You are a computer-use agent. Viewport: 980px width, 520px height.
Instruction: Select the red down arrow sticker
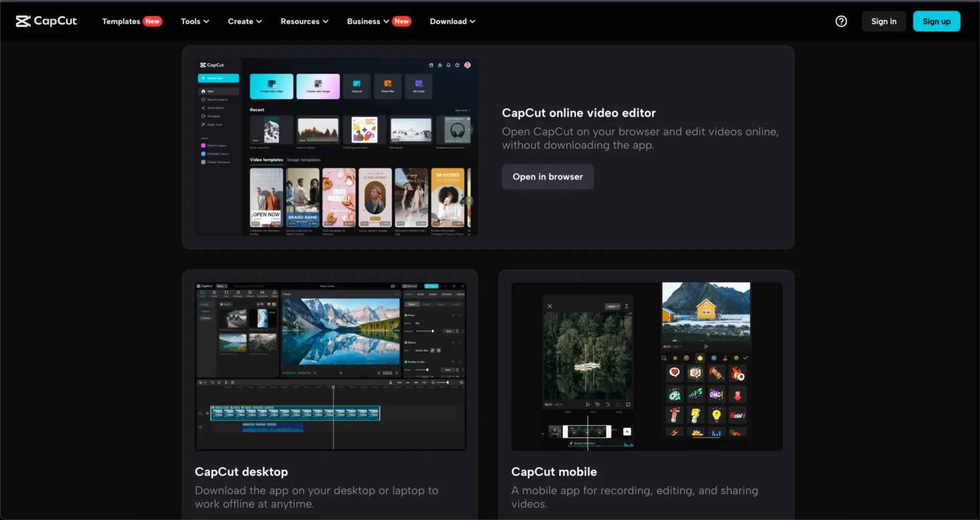(738, 395)
